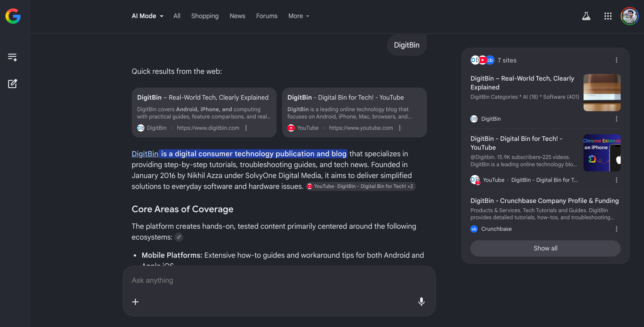This screenshot has height=327, width=644.
Task: Expand the More dropdown menu
Action: [299, 16]
